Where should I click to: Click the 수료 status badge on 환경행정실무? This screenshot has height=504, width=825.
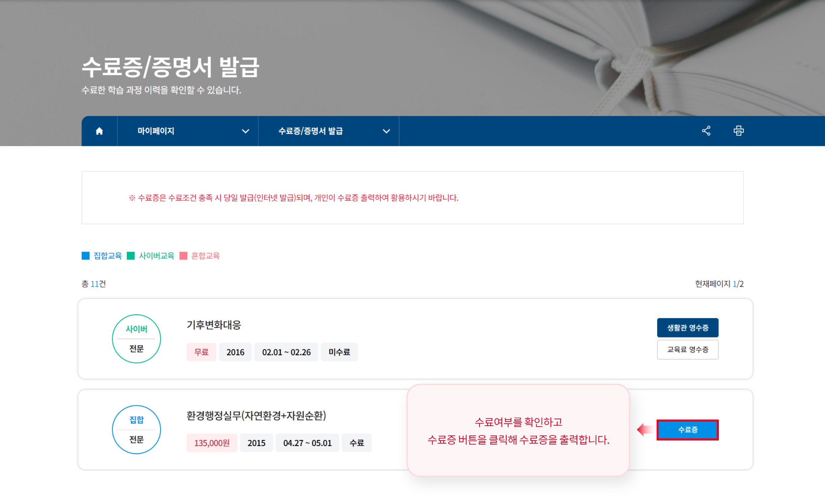pos(357,443)
